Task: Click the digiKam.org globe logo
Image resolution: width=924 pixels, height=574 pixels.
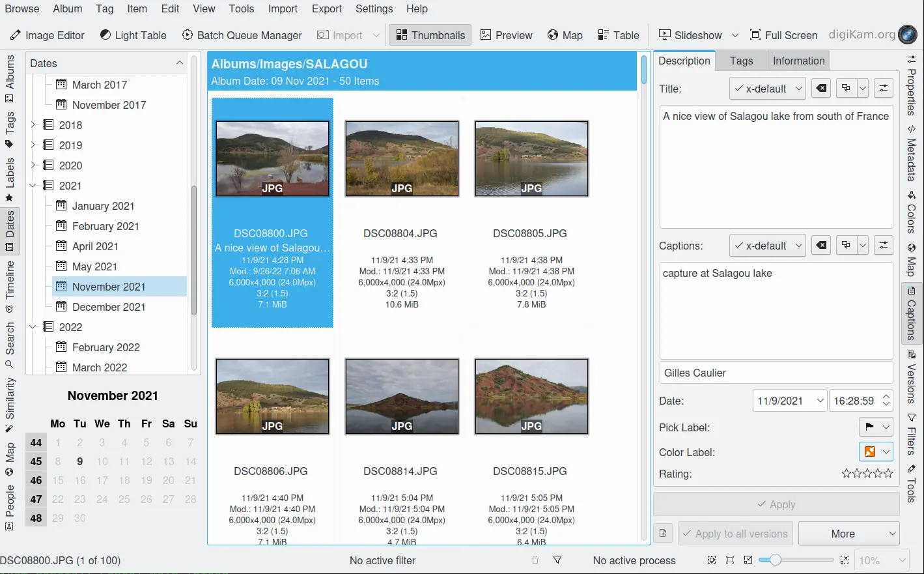Action: [x=907, y=35]
